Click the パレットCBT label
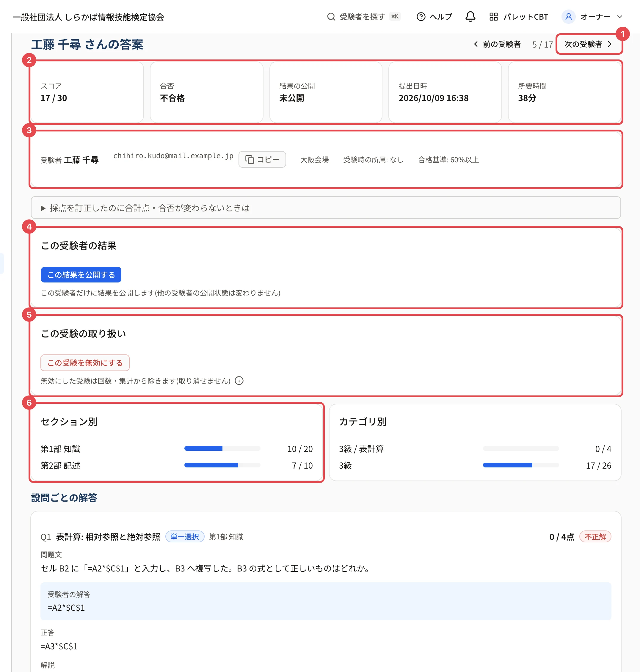640x672 pixels. point(526,17)
